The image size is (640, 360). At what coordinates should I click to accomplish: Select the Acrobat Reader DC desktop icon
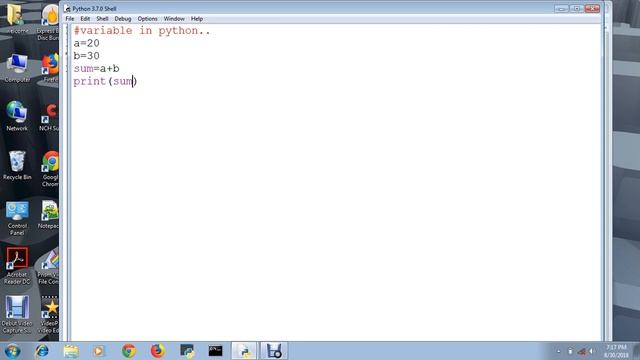coord(17,266)
